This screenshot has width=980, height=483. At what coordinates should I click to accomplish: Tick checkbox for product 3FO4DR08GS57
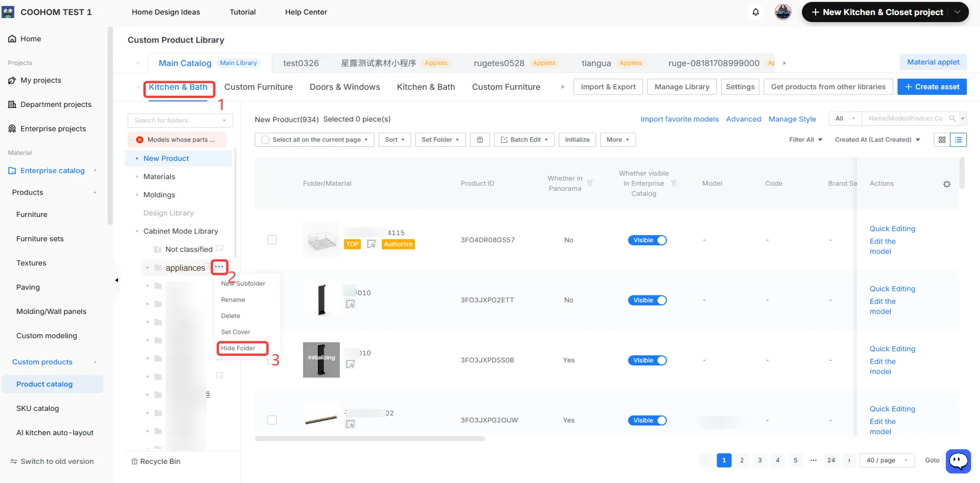pos(272,240)
